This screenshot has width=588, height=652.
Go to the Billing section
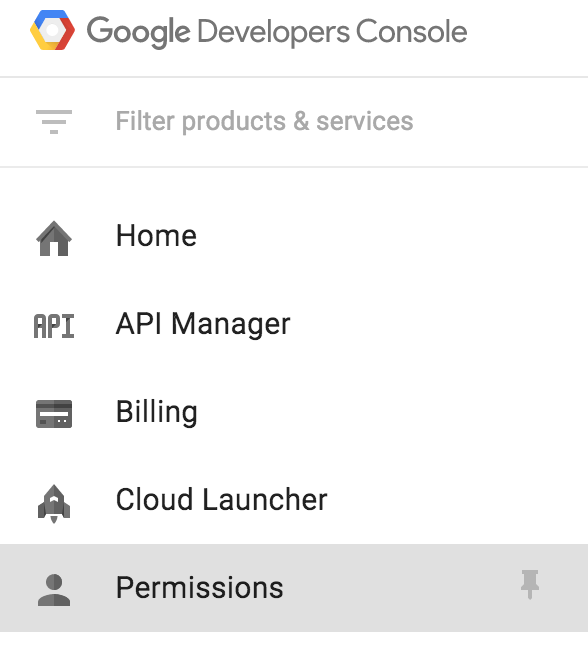294,412
